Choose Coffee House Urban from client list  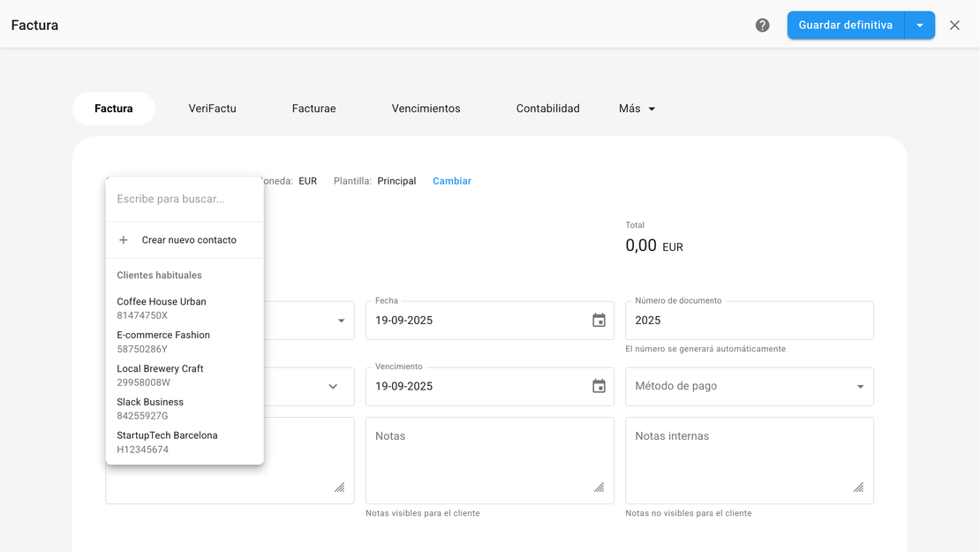[162, 308]
